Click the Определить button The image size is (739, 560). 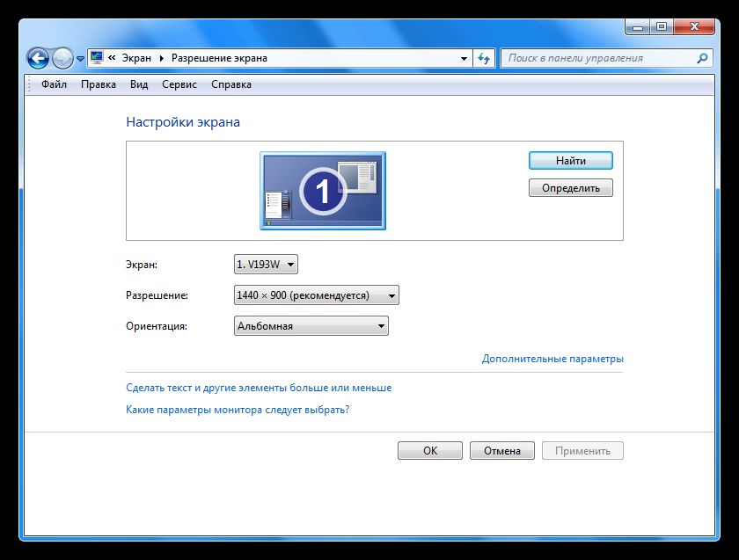(x=571, y=188)
